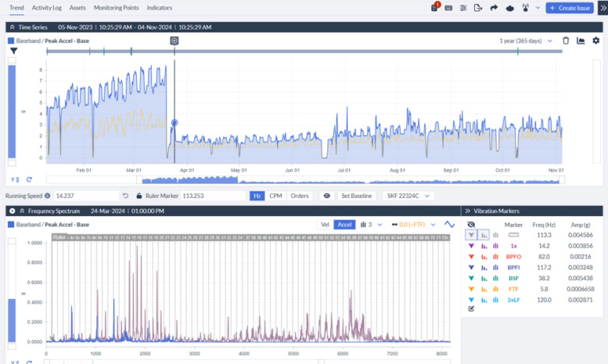
Task: Click the waveform icon in spectrum toolbar
Action: coord(450,225)
